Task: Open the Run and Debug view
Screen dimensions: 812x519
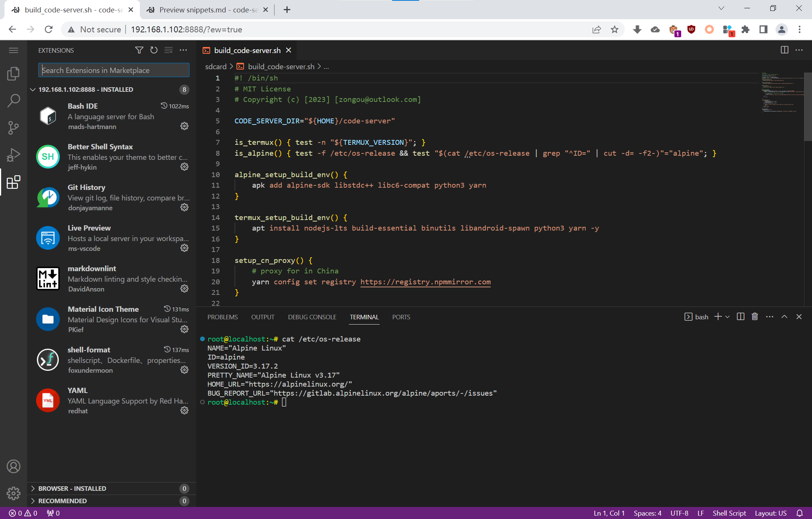Action: (14, 155)
